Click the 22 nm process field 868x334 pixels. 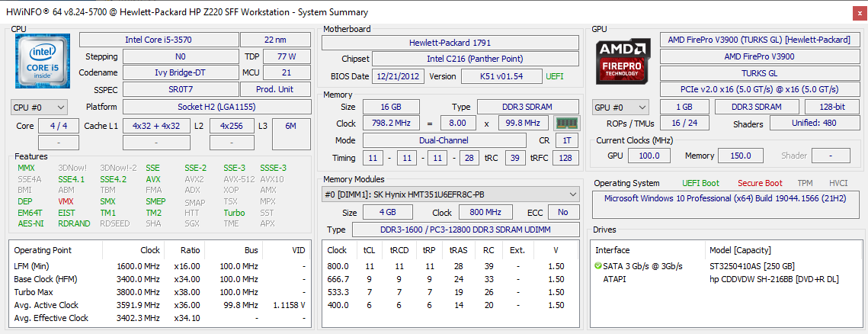(275, 40)
